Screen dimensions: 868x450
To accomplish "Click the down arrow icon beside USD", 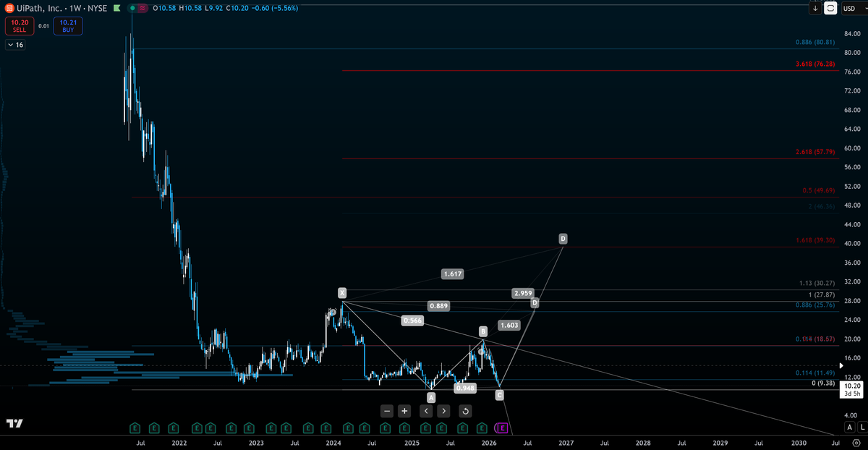I will [x=815, y=8].
